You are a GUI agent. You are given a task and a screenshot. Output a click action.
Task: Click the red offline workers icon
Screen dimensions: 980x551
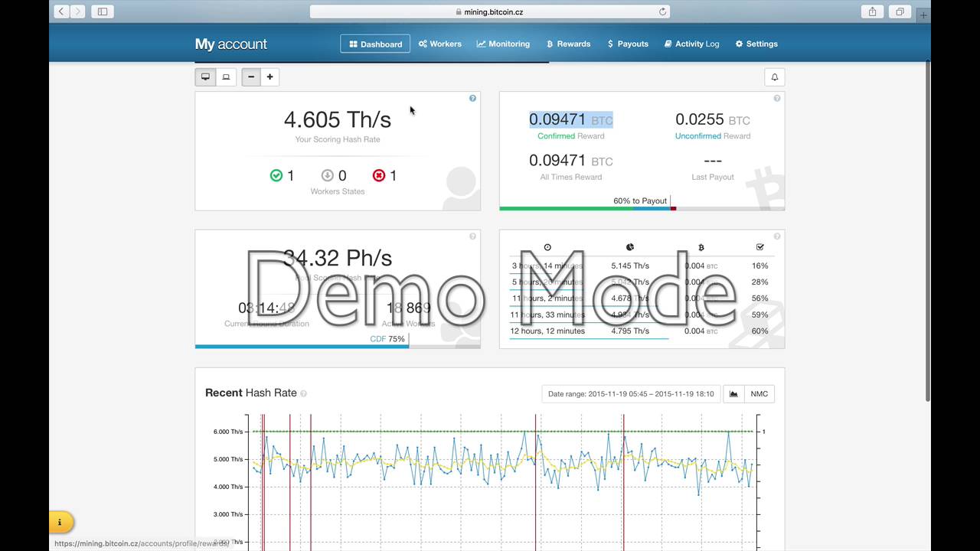(x=378, y=175)
